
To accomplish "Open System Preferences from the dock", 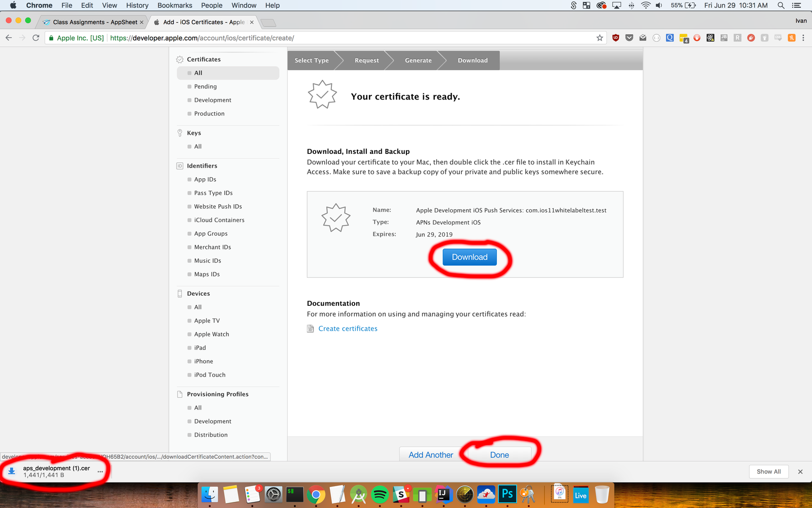I will tap(273, 494).
